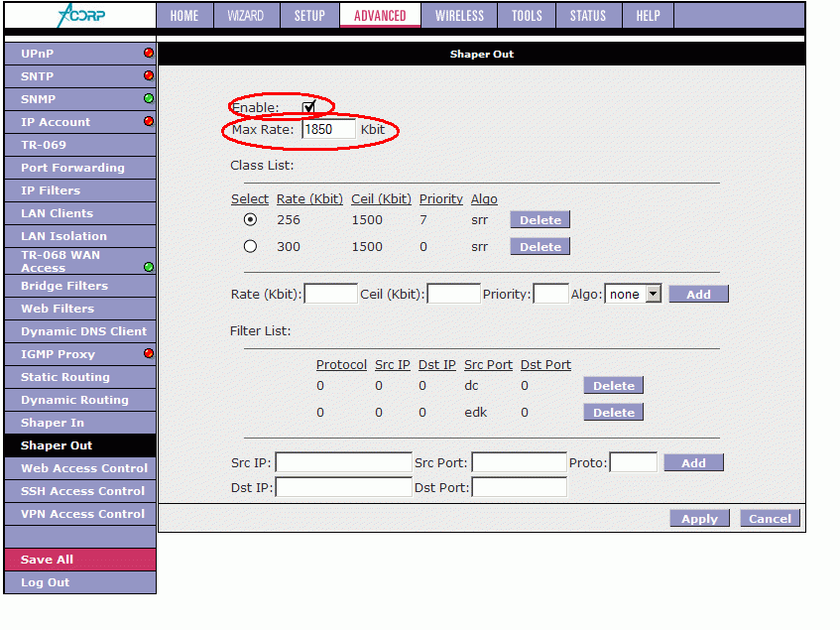Select Shaper Out in the sidebar
Image resolution: width=840 pixels, height=630 pixels.
click(79, 445)
